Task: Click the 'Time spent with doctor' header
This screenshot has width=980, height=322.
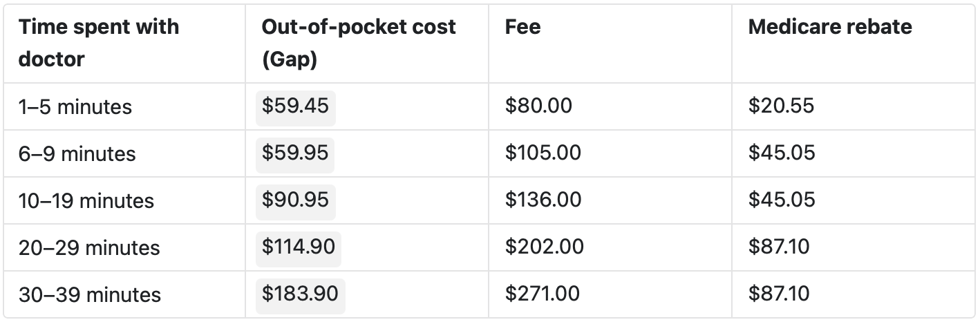Action: [x=99, y=43]
